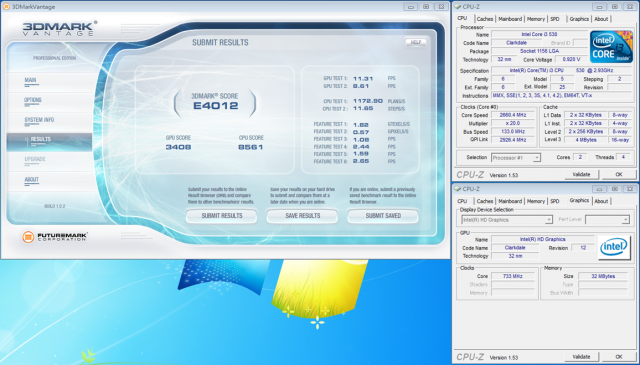The image size is (640, 365).
Task: Click the 3DMark Vantage logo
Action: (59, 29)
